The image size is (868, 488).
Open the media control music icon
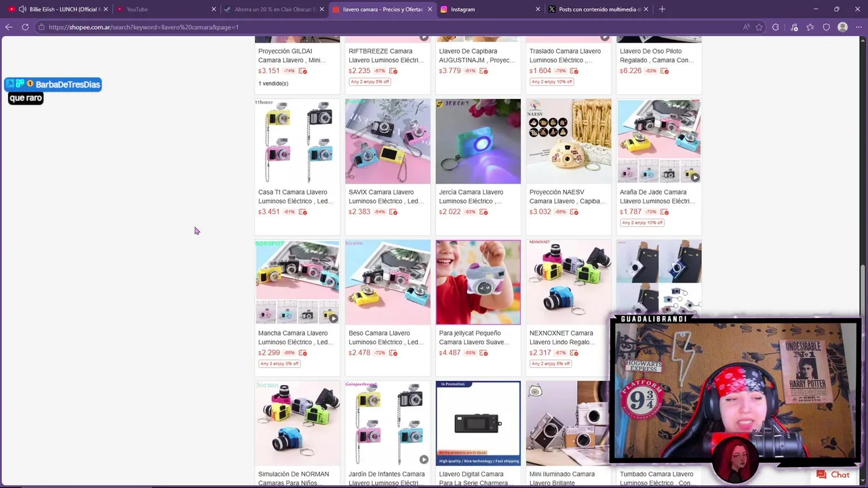[x=794, y=27]
